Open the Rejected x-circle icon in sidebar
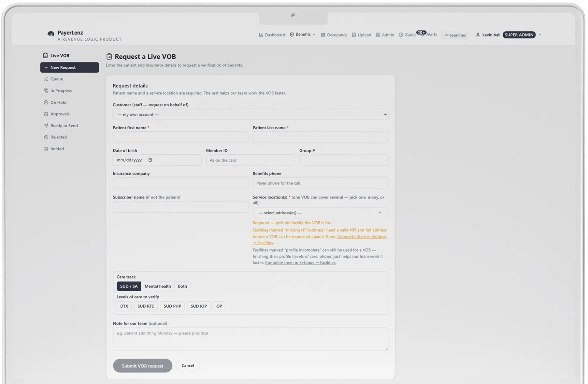This screenshot has height=384, width=588. point(46,137)
